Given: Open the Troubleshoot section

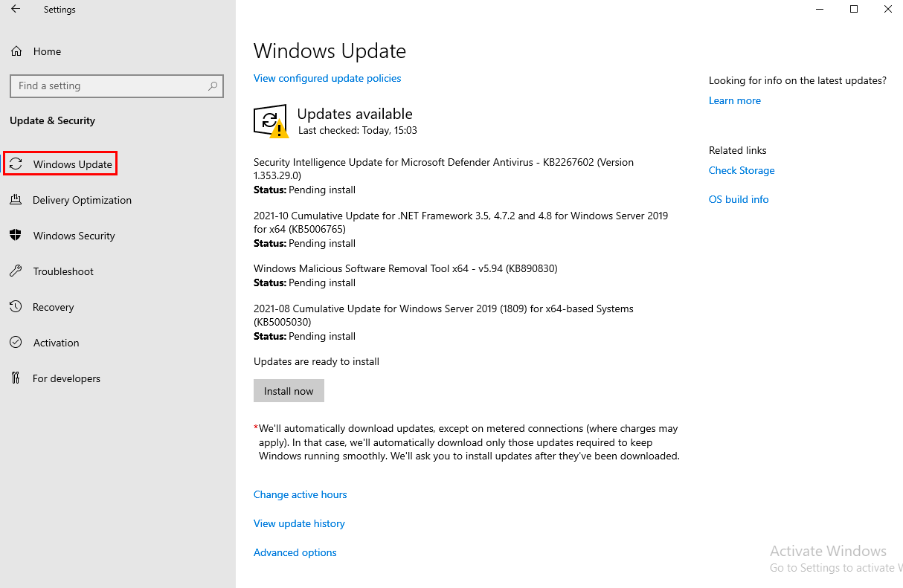Looking at the screenshot, I should 63,271.
